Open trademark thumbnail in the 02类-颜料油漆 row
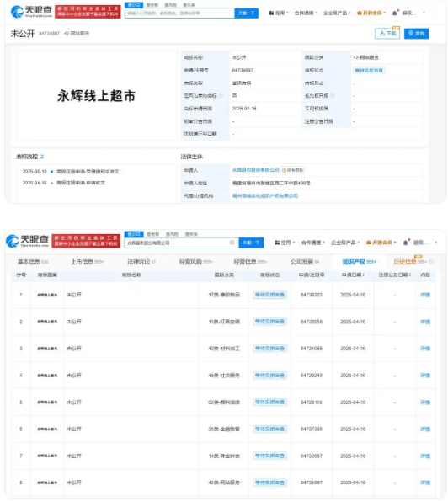 pyautogui.click(x=47, y=402)
